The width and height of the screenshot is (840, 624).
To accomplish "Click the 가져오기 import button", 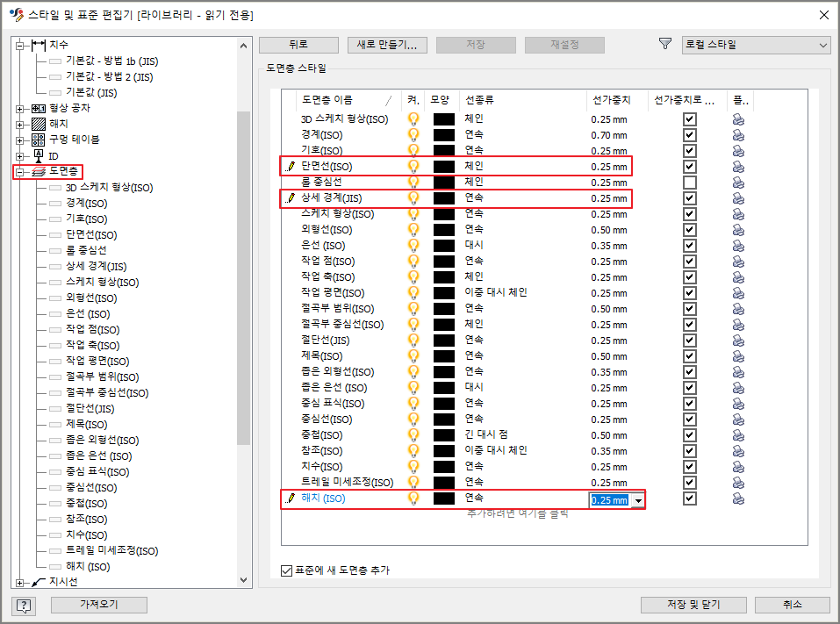I will click(99, 605).
